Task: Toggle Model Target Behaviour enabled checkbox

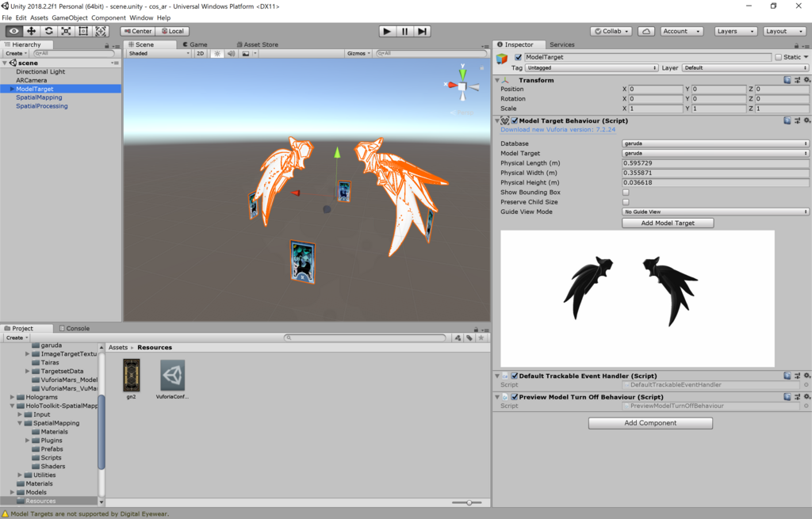Action: tap(515, 120)
